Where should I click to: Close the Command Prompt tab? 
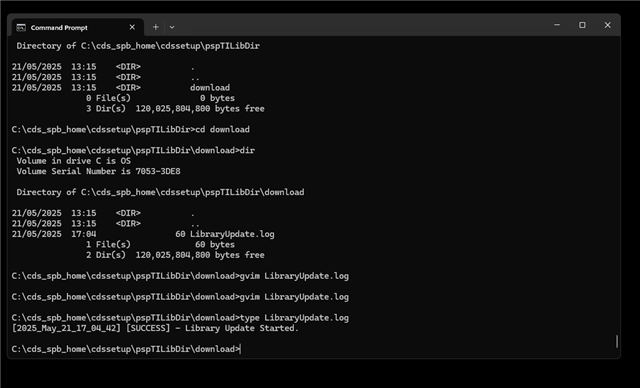click(x=132, y=27)
